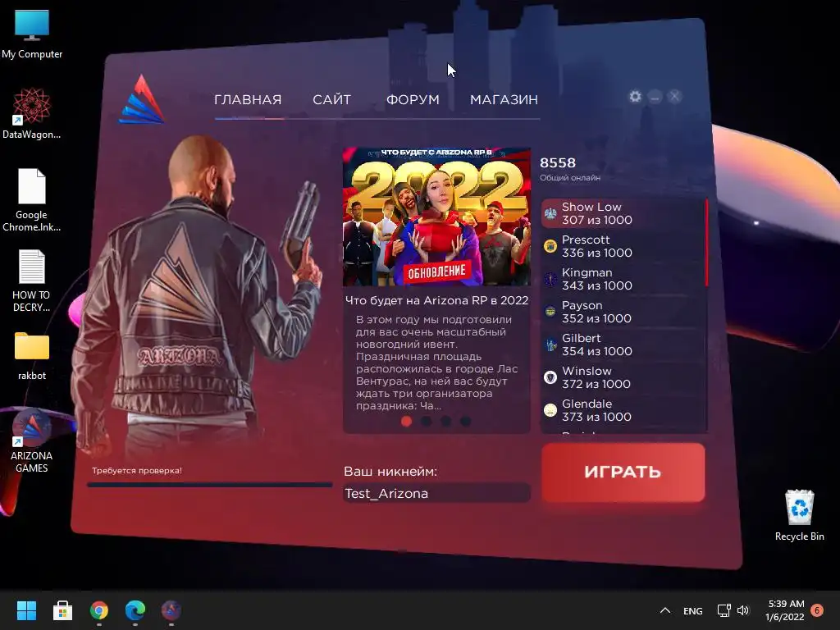The height and width of the screenshot is (630, 840).
Task: Open the 2022 update news banner
Action: point(436,217)
